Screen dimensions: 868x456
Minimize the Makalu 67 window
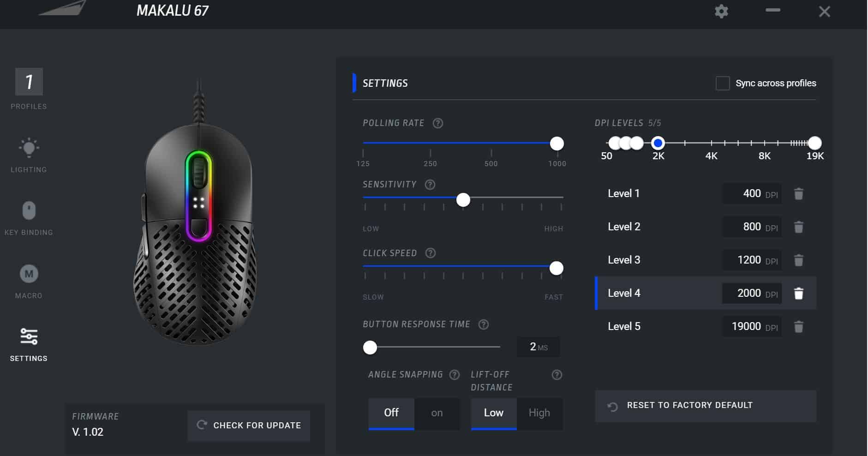[773, 10]
